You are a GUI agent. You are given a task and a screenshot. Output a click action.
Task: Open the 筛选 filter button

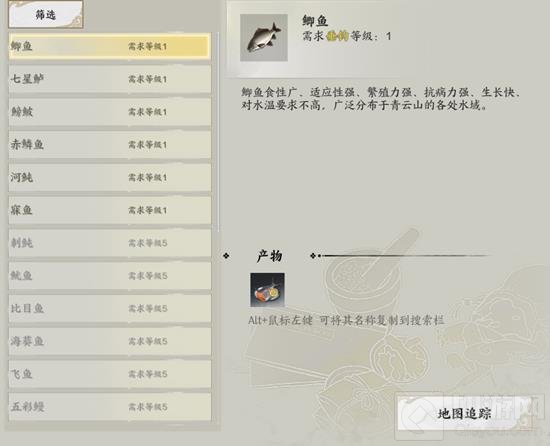46,14
